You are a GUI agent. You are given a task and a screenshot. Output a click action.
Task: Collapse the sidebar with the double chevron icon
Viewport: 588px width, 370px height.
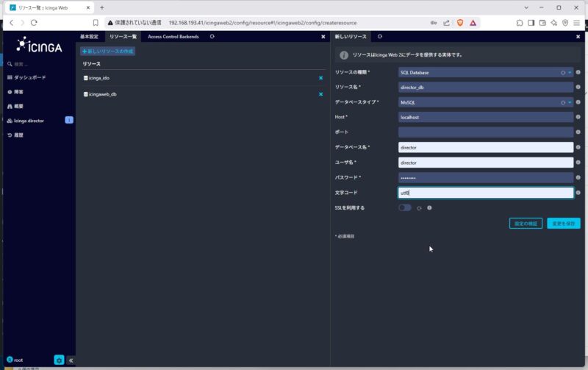(71, 360)
